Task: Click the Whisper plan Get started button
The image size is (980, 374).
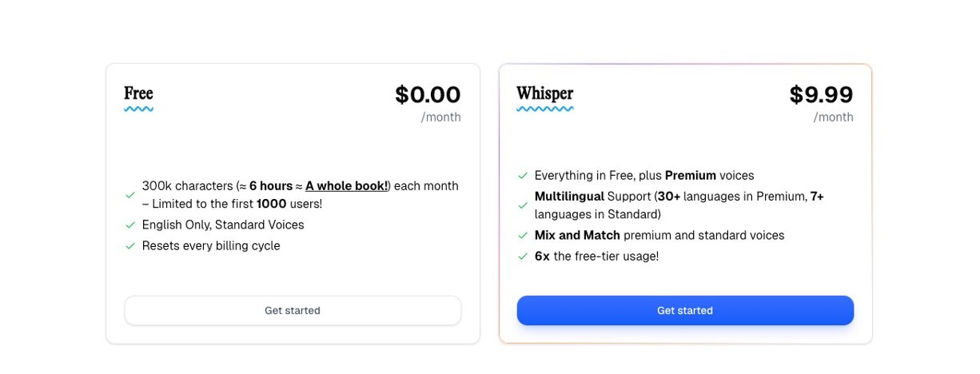Action: [x=685, y=310]
